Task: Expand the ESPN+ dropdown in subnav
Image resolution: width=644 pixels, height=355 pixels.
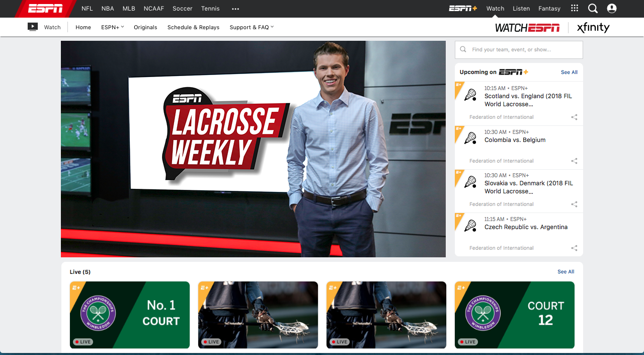Action: coord(112,27)
